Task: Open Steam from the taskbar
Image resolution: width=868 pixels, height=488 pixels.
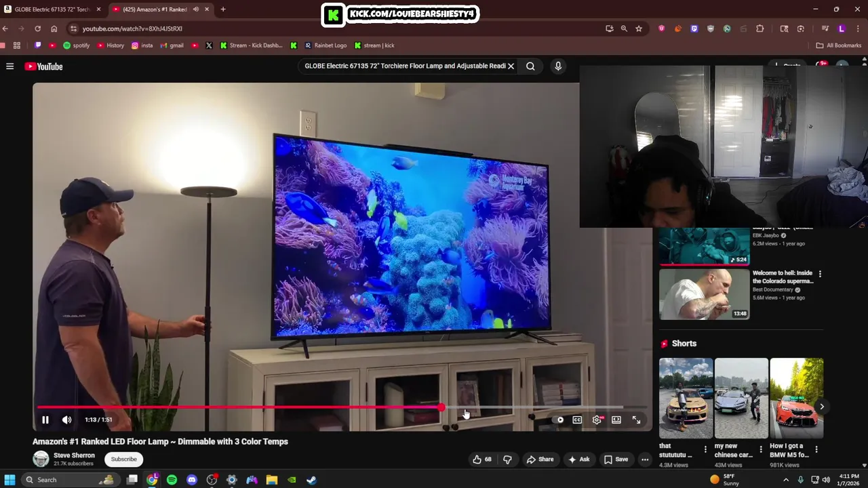Action: [x=311, y=480]
